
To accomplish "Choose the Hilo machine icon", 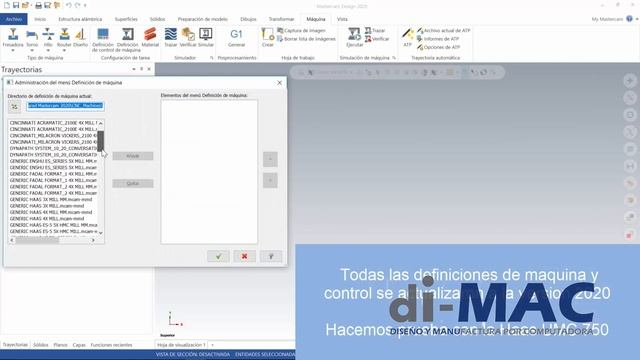I will (x=48, y=37).
